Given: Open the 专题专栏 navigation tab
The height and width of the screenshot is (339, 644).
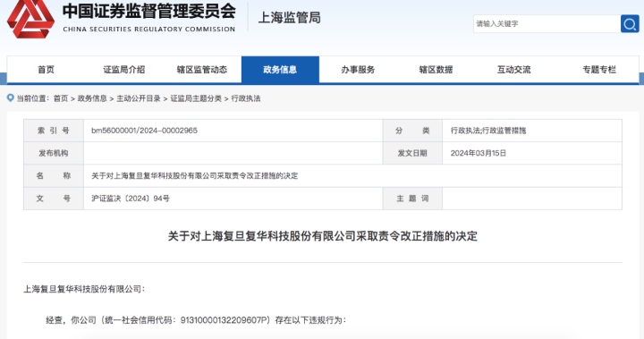Looking at the screenshot, I should coord(599,70).
